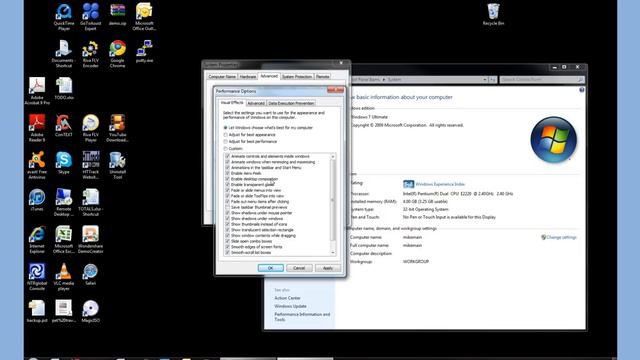
Task: Select the MagicISO desktop icon
Action: click(x=91, y=311)
